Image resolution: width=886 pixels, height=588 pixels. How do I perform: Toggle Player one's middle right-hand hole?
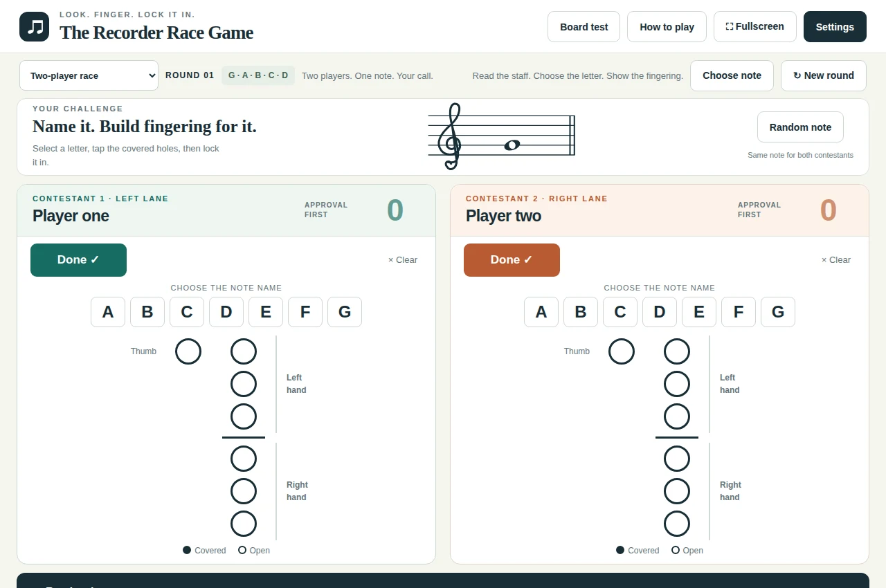(x=244, y=491)
